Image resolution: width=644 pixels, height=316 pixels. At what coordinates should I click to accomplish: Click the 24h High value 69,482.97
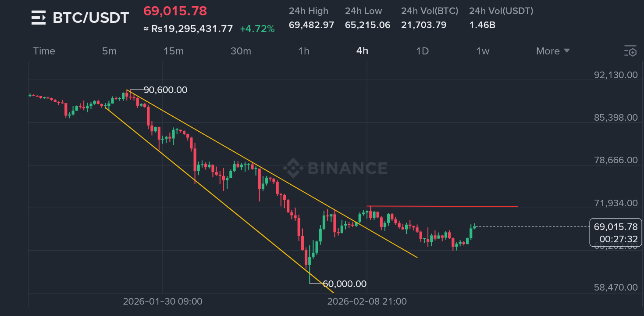311,25
